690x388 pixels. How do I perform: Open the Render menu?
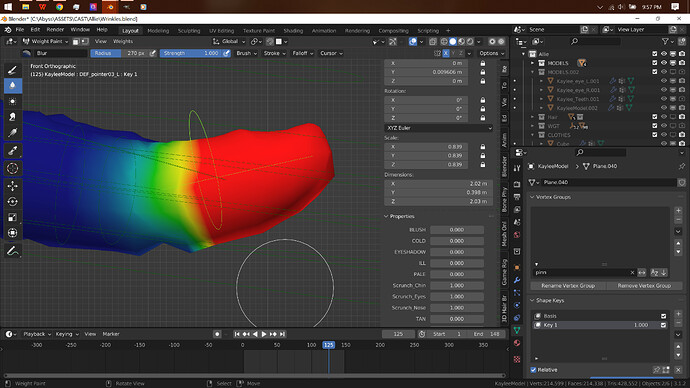tap(55, 29)
